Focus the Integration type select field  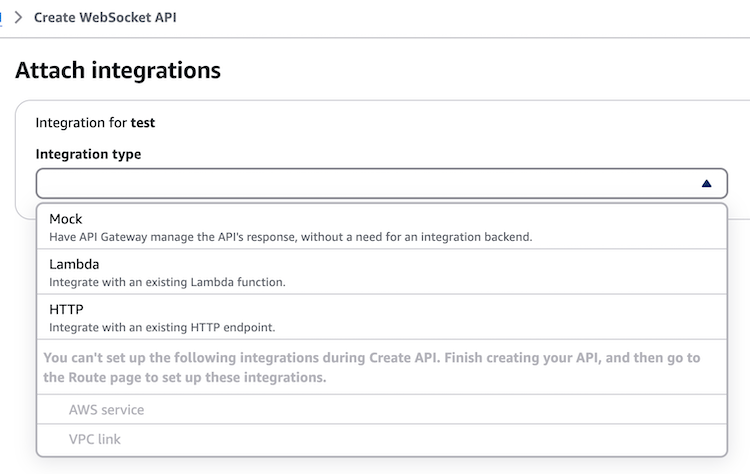click(382, 183)
